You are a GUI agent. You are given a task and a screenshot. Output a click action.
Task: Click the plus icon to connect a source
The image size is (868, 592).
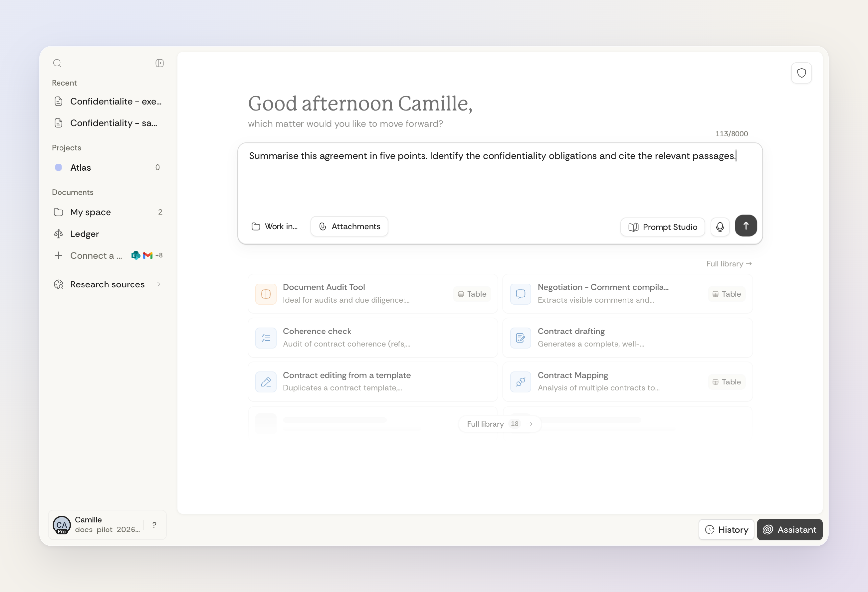tap(59, 256)
